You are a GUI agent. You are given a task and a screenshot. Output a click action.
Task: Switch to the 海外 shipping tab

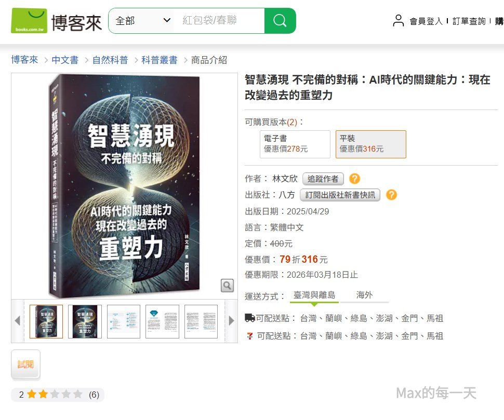click(x=364, y=295)
